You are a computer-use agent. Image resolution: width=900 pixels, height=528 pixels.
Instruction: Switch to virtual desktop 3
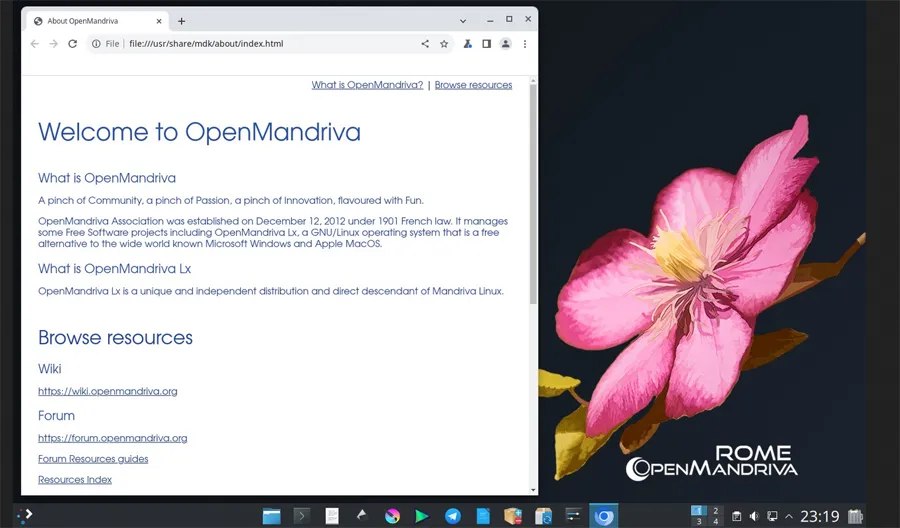699,521
